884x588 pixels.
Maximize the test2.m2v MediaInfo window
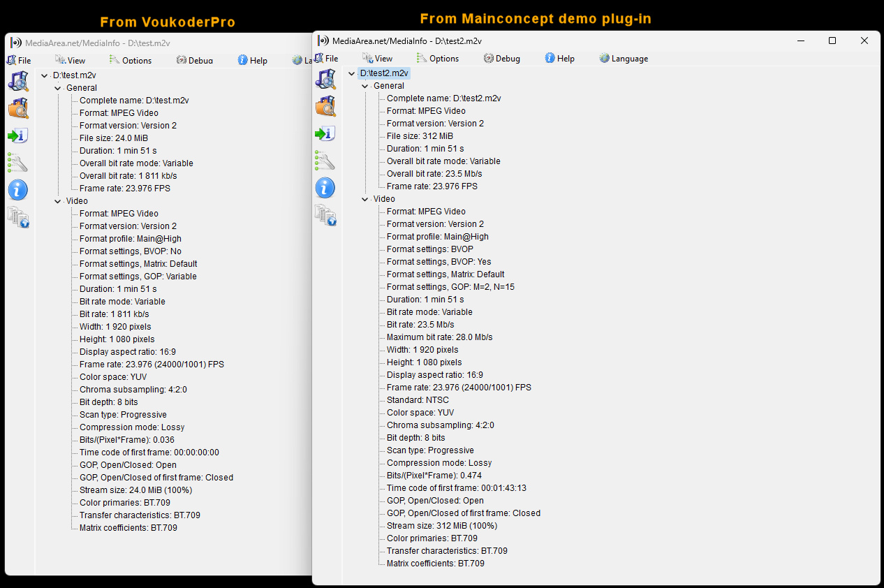[x=832, y=41]
